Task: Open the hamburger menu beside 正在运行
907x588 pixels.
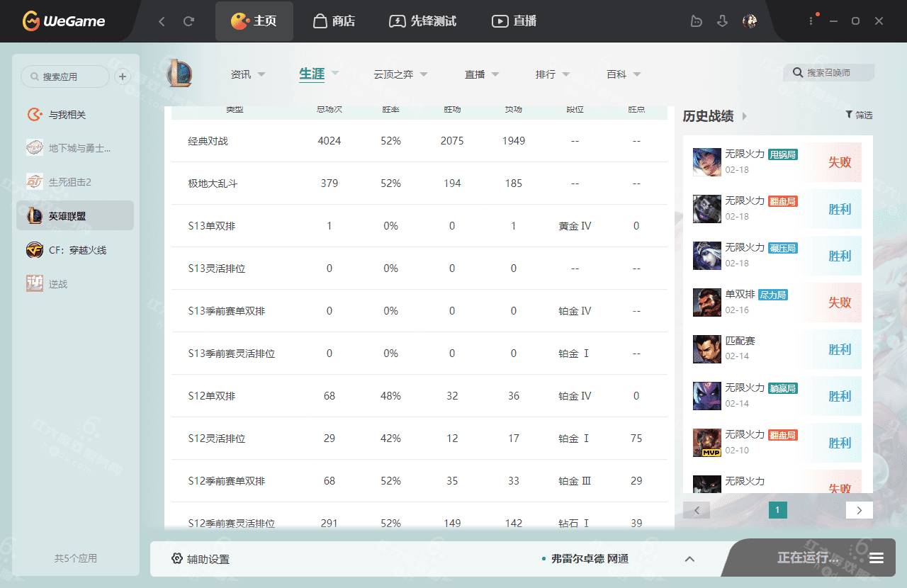Action: click(877, 558)
